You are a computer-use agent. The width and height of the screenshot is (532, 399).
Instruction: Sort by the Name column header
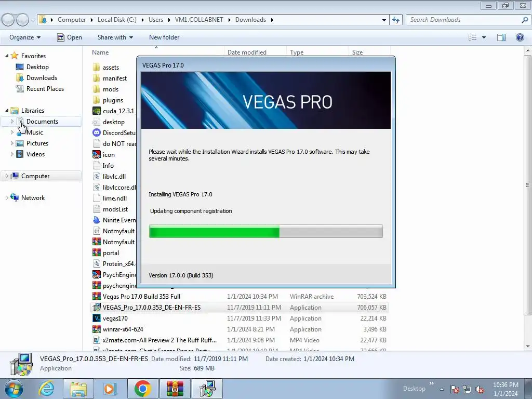[100, 52]
